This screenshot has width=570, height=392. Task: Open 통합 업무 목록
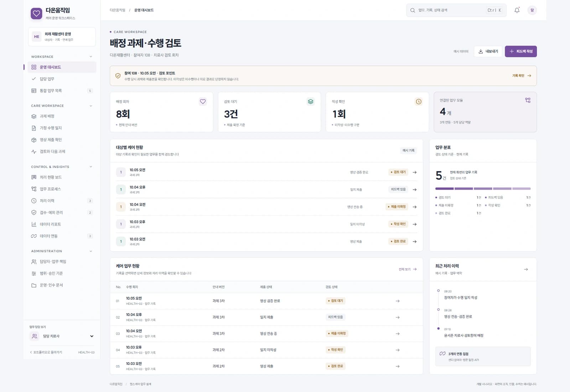(x=62, y=91)
